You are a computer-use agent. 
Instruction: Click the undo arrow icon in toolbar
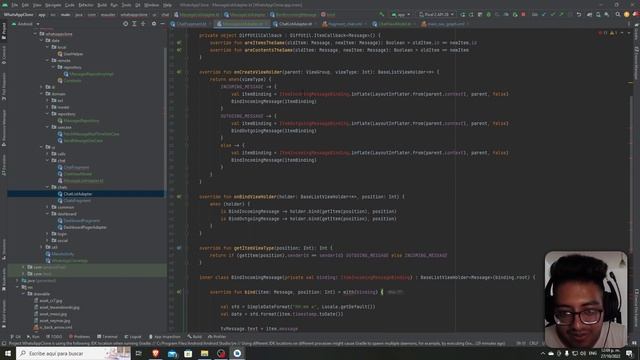[579, 14]
